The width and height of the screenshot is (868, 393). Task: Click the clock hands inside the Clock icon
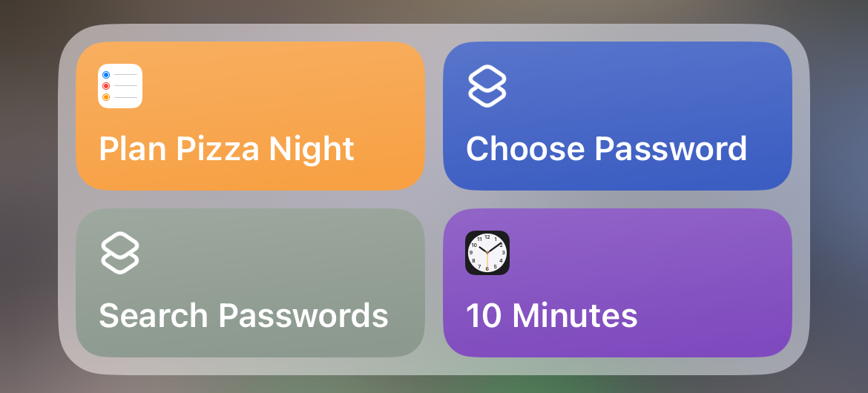point(489,252)
